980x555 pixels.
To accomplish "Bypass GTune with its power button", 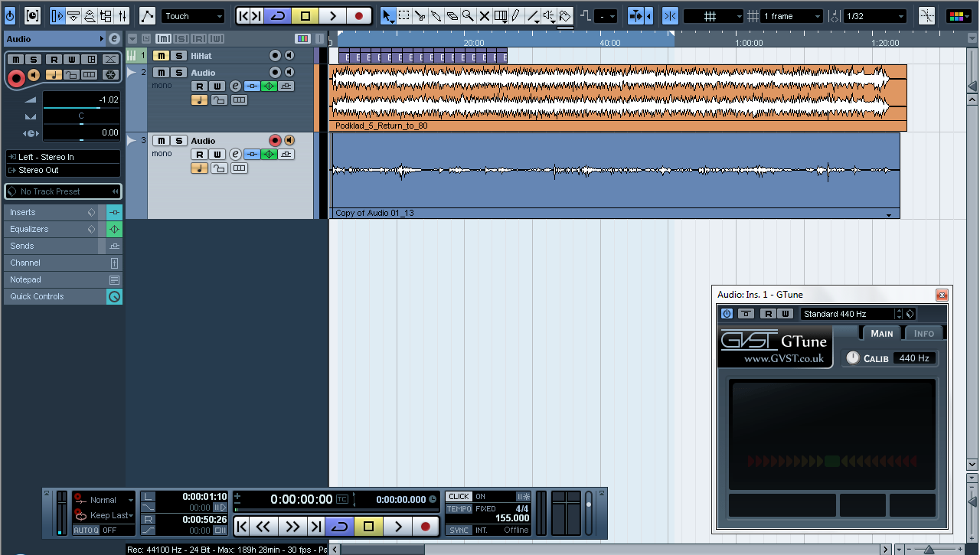I will tap(726, 313).
